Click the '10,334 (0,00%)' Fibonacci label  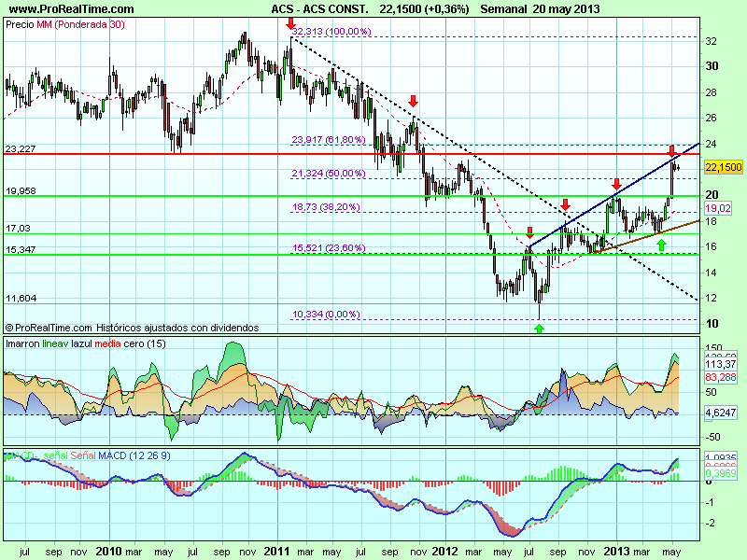click(x=326, y=315)
